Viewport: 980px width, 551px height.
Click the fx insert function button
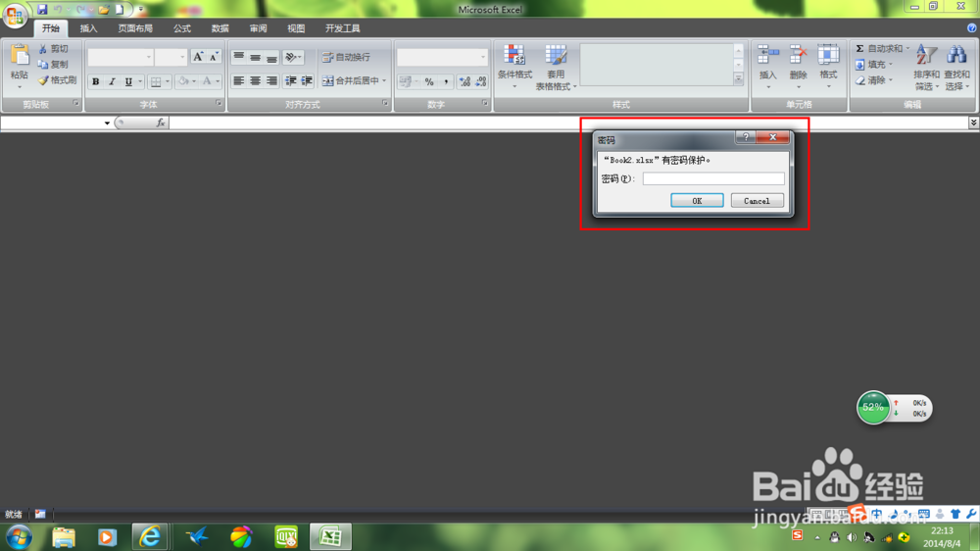click(161, 123)
